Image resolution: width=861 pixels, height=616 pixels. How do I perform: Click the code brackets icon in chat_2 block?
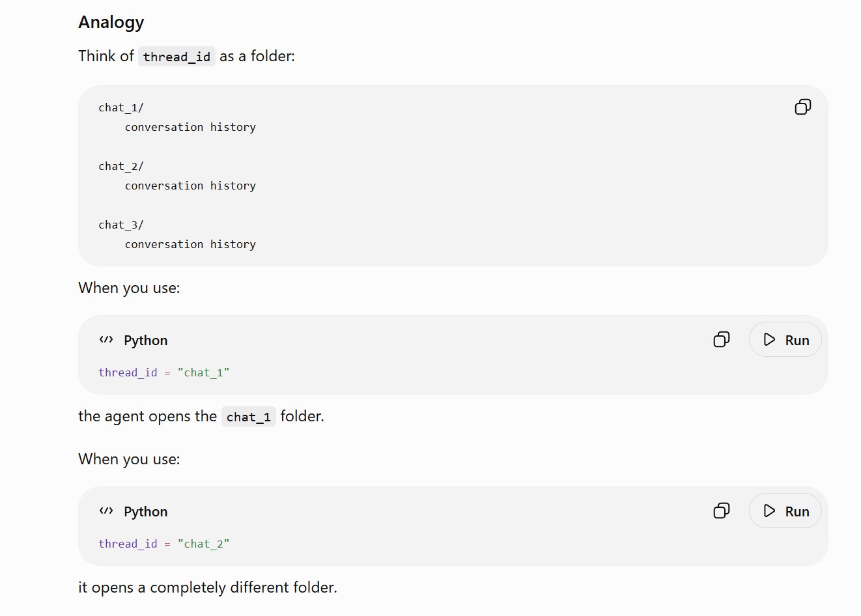(106, 511)
